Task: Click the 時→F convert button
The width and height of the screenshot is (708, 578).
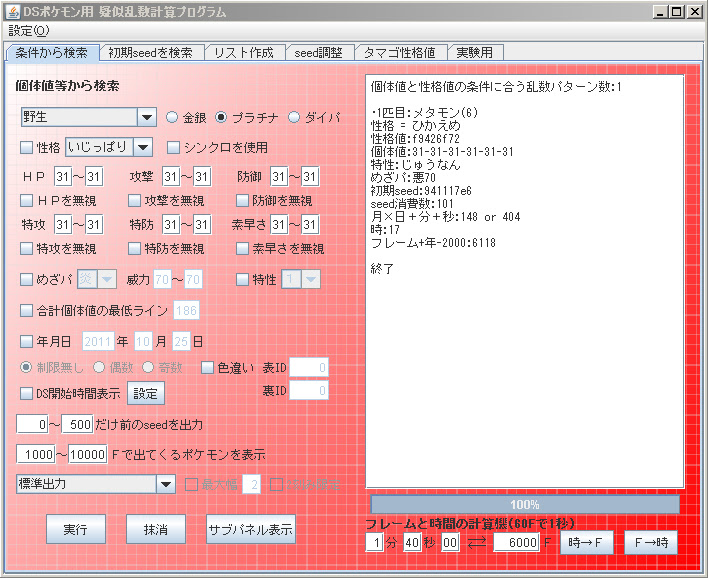Action: pyautogui.click(x=586, y=542)
